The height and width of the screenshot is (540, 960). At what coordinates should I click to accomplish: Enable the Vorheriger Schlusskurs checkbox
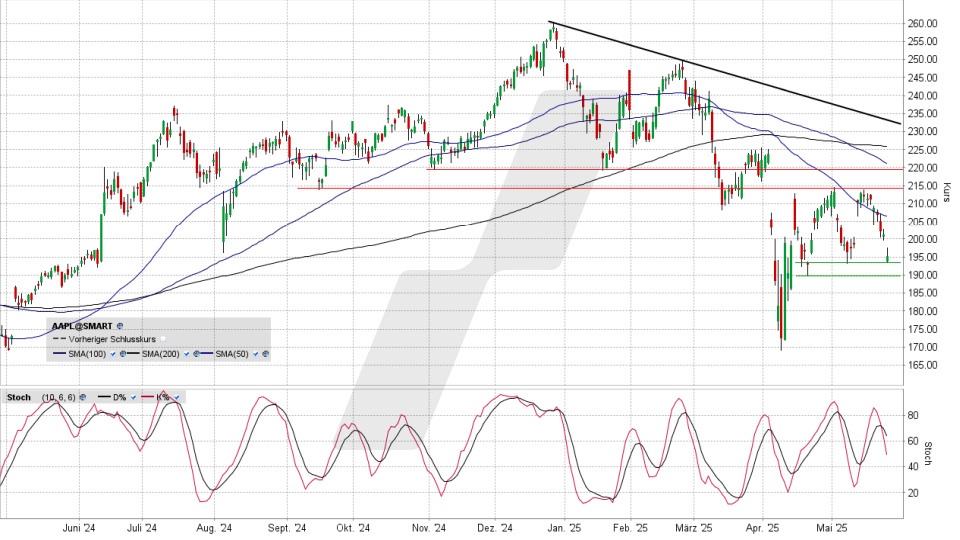[163, 339]
